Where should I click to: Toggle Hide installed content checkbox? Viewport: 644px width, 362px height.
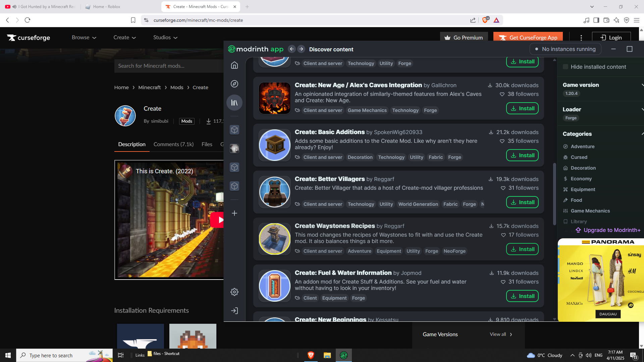566,67
